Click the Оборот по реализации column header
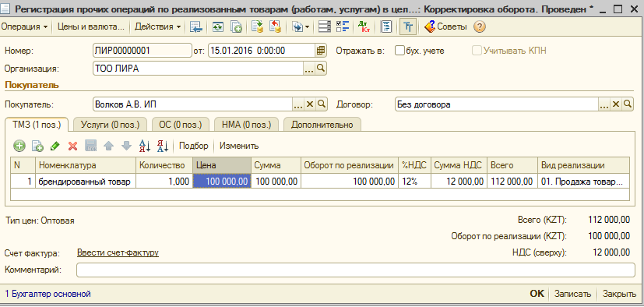Screen dimensions: 644x307 pyautogui.click(x=350, y=165)
